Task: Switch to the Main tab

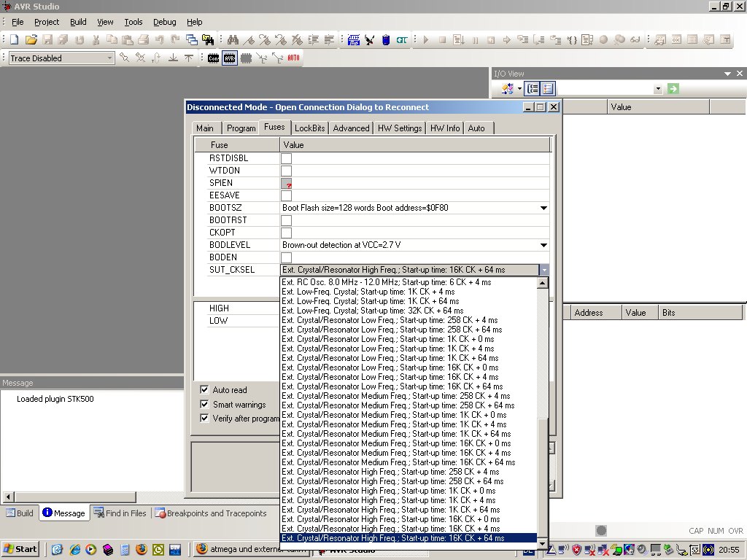Action: click(x=205, y=128)
